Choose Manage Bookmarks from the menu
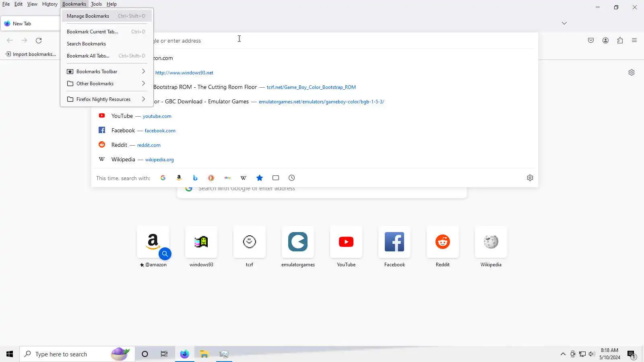The height and width of the screenshot is (362, 644). 107,16
